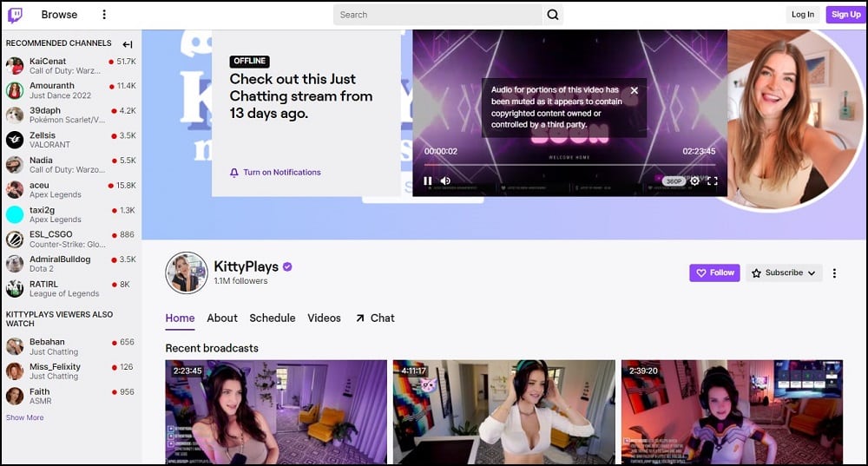The image size is (868, 466).
Task: Open the Chat pop-out tab
Action: [x=375, y=318]
